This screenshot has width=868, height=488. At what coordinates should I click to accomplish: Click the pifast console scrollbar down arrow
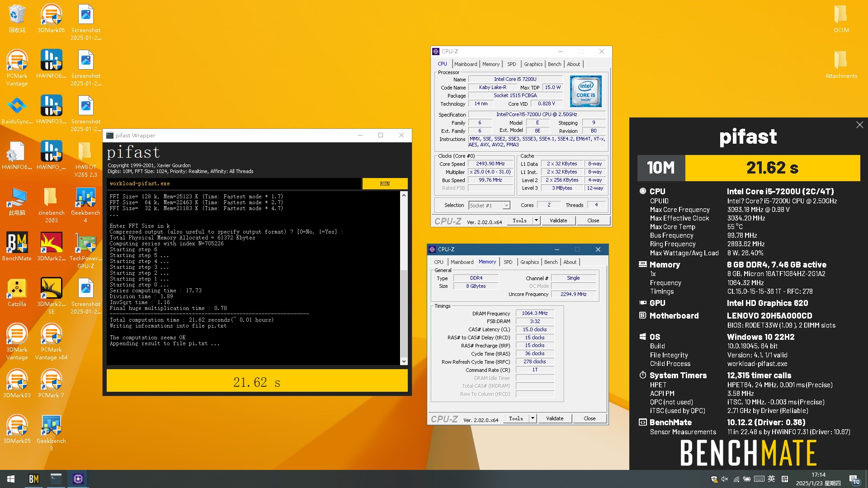click(x=404, y=361)
